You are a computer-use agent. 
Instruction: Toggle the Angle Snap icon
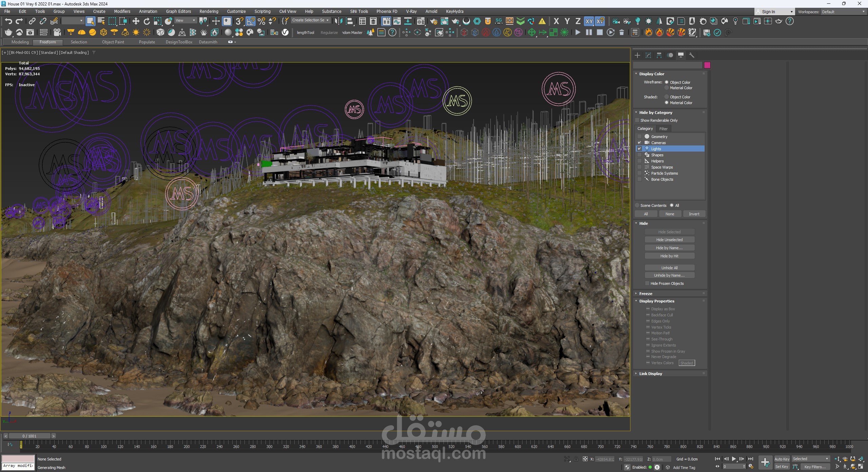[251, 21]
